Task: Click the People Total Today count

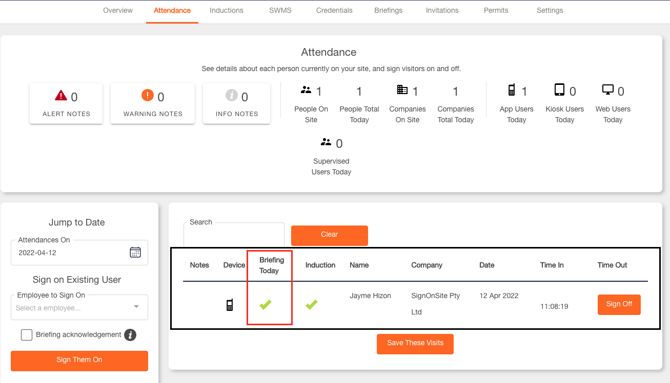Action: click(359, 91)
